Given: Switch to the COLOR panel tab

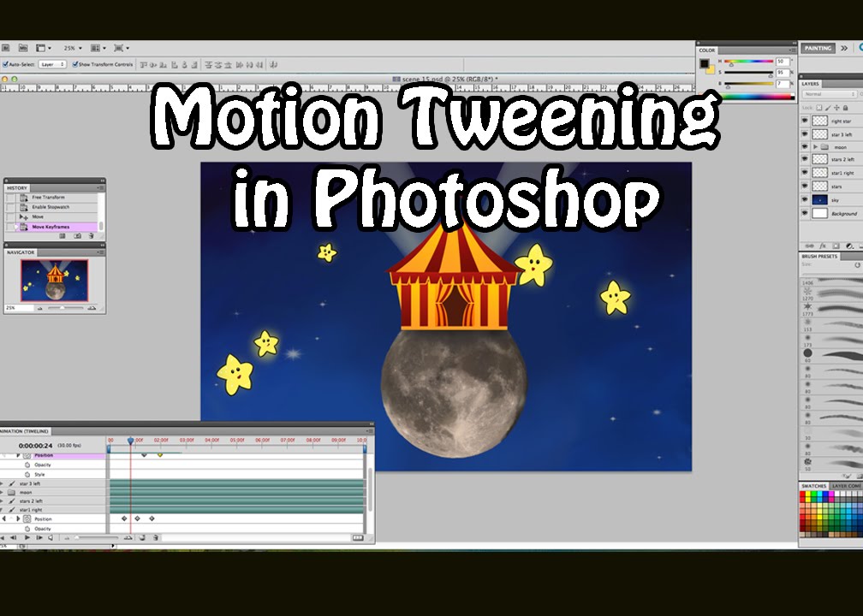Looking at the screenshot, I should point(707,50).
